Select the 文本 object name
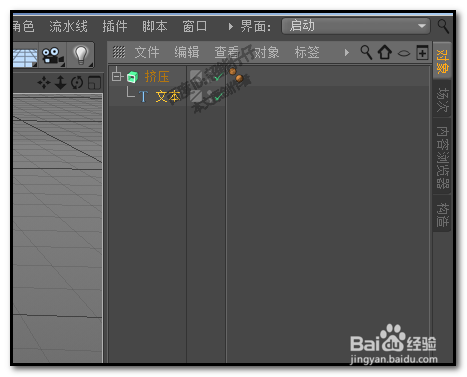Screen dimensions: 467x377 (168, 97)
